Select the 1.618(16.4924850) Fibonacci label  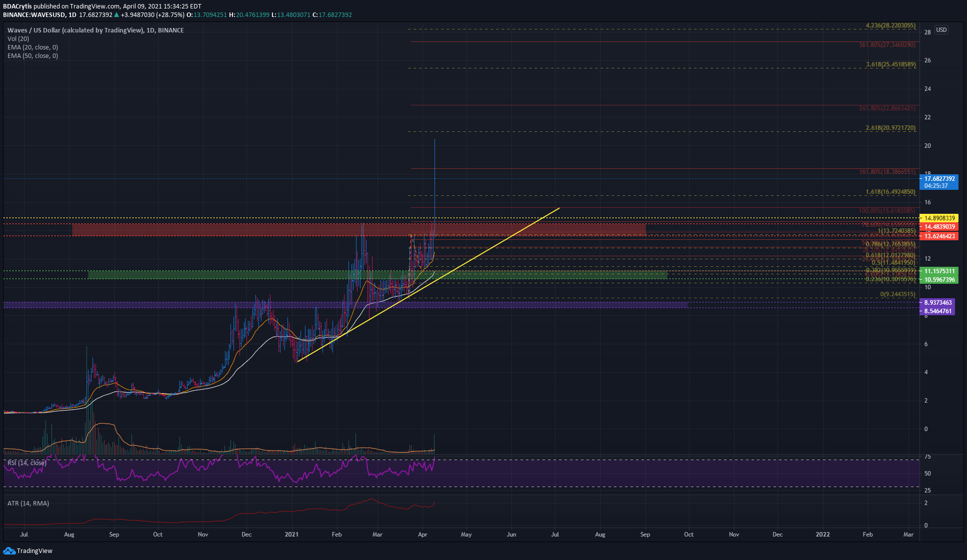(890, 192)
